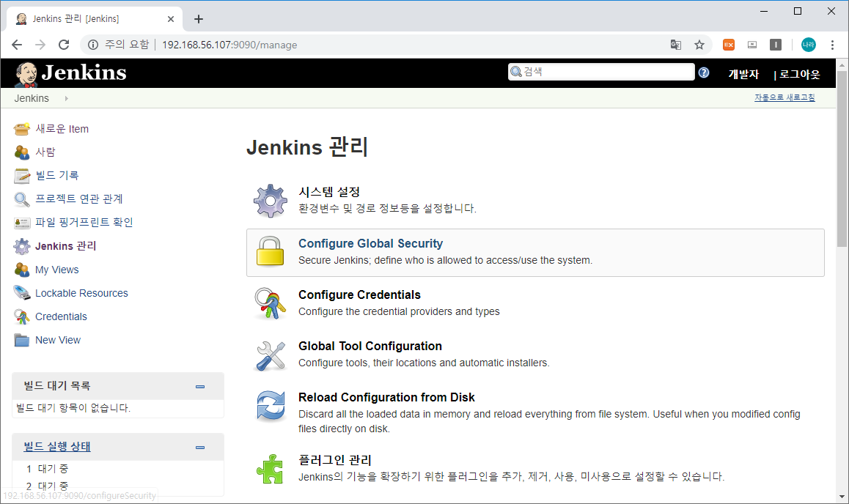
Task: Enable 자동으로 새로고침 link
Action: (x=784, y=98)
